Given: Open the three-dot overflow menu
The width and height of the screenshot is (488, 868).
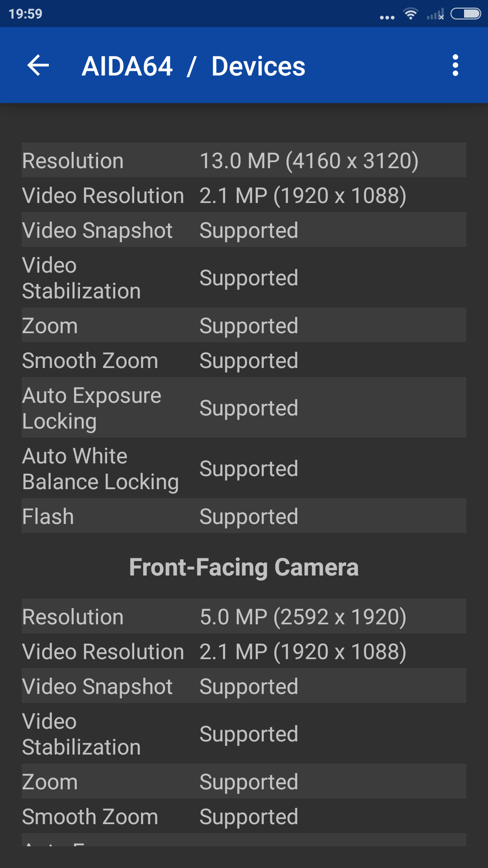Looking at the screenshot, I should click(x=455, y=66).
